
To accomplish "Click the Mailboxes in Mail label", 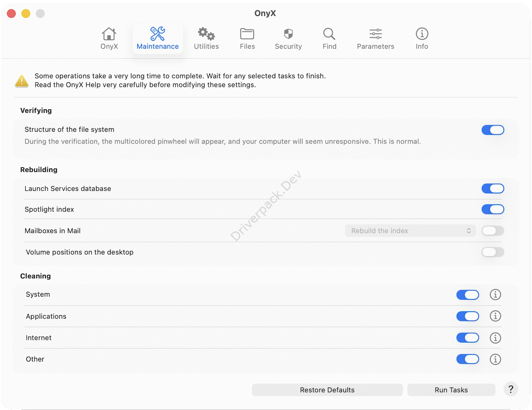I will [x=53, y=231].
